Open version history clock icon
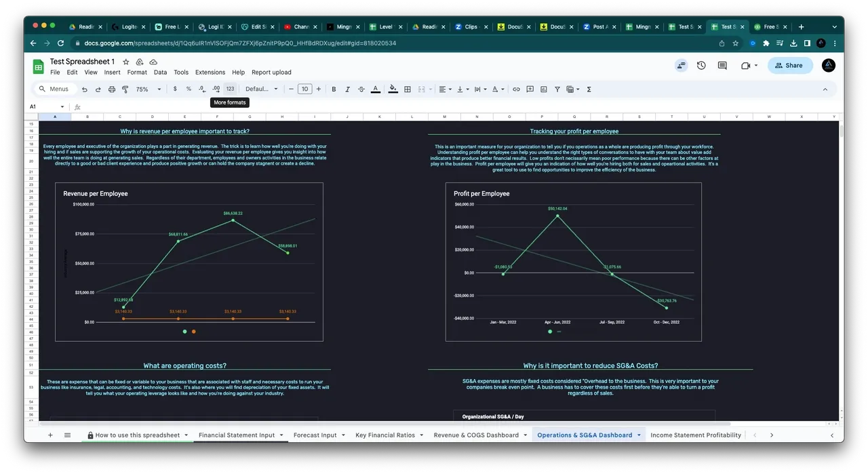Image resolution: width=868 pixels, height=474 pixels. click(701, 66)
